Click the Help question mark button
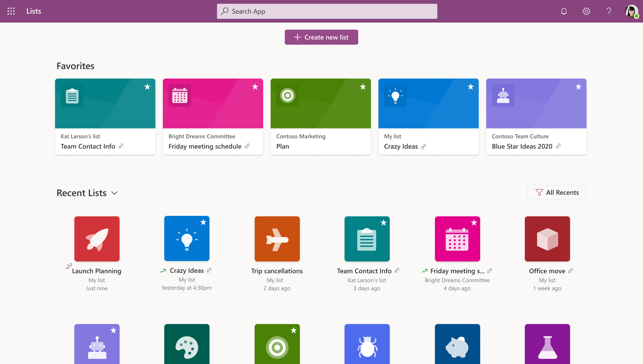The height and width of the screenshot is (364, 643). [x=609, y=11]
